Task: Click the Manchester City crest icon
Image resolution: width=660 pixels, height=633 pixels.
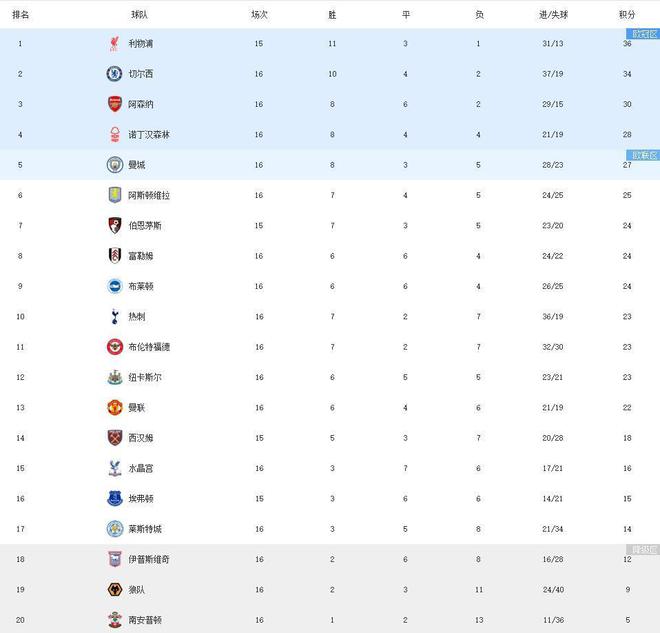Action: (x=114, y=165)
